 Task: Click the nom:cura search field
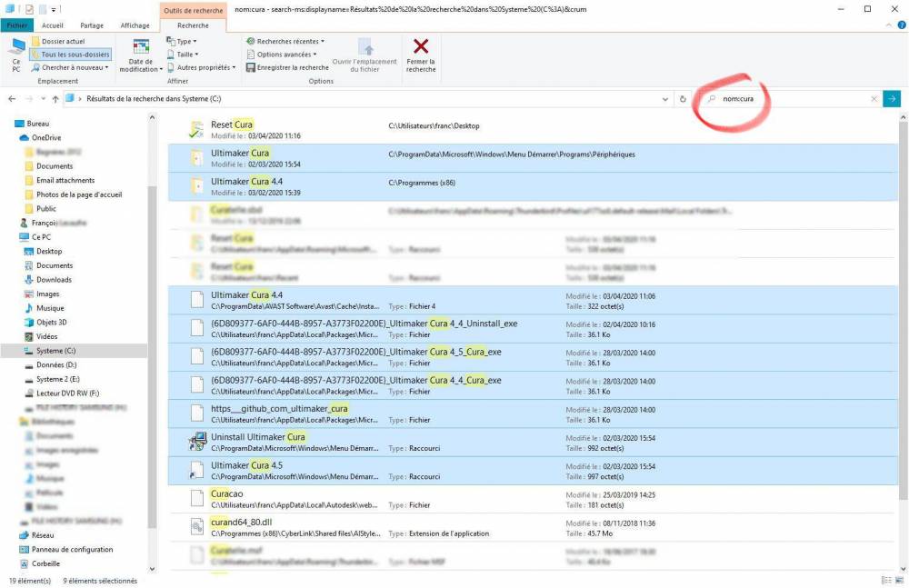(788, 99)
